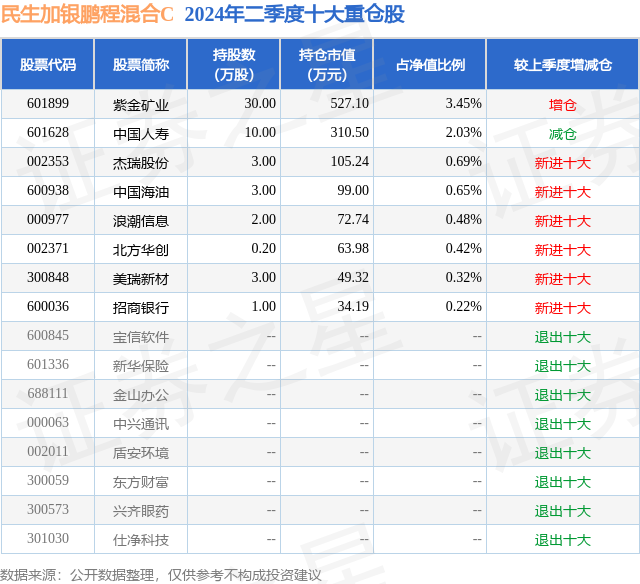Select stock name 招商银行
This screenshot has width=640, height=584.
tap(141, 308)
